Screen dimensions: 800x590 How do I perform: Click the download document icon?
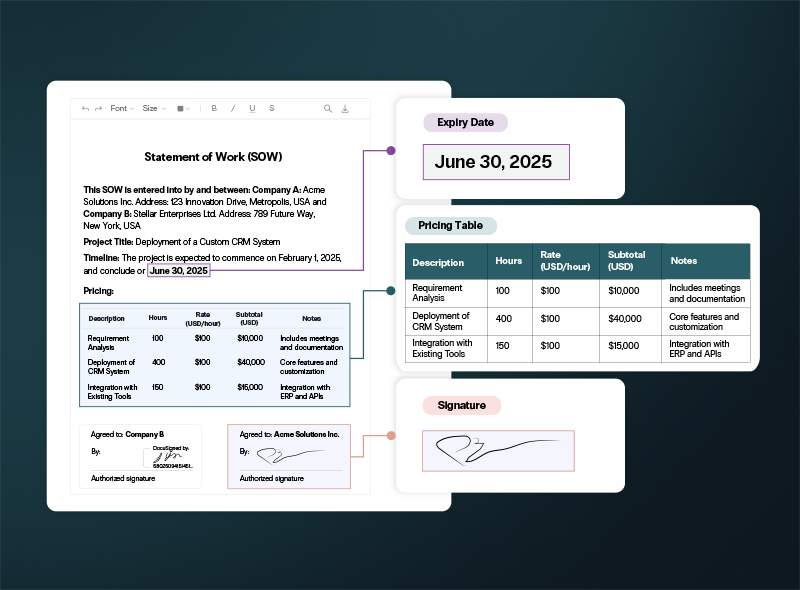345,108
